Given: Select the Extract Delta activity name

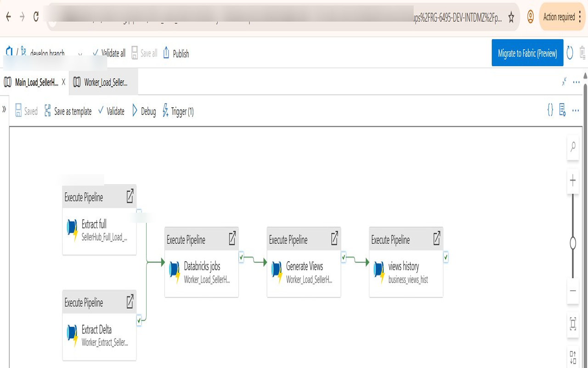Looking at the screenshot, I should click(96, 330).
